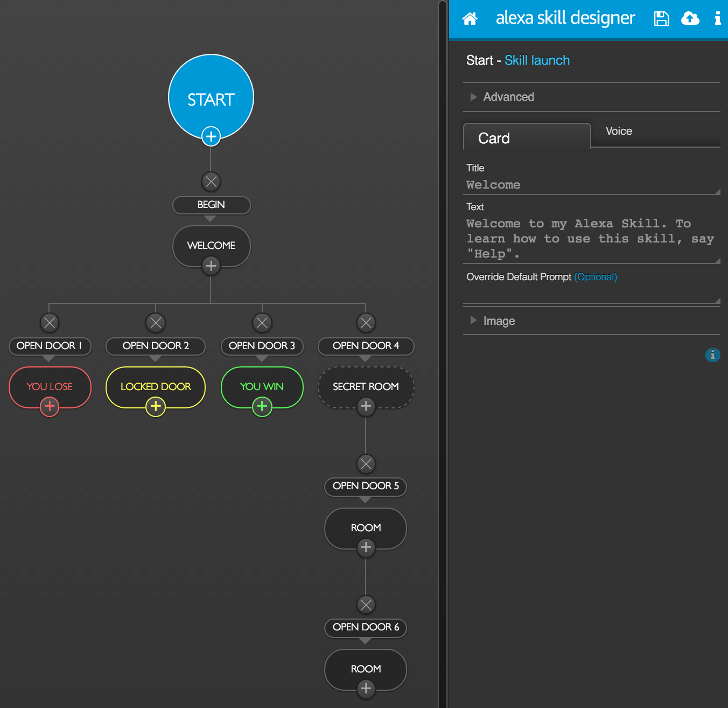Select the OPEN DOOR 5 intent label

tap(366, 486)
